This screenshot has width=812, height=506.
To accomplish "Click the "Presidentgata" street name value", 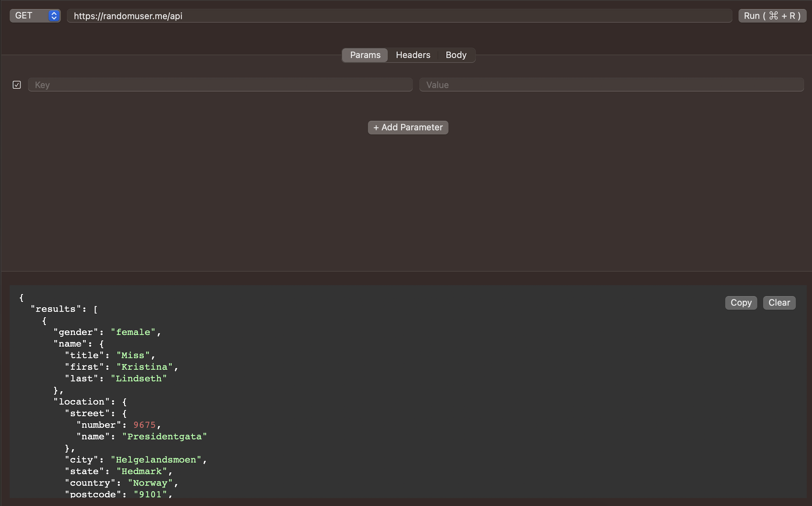I will click(x=164, y=437).
